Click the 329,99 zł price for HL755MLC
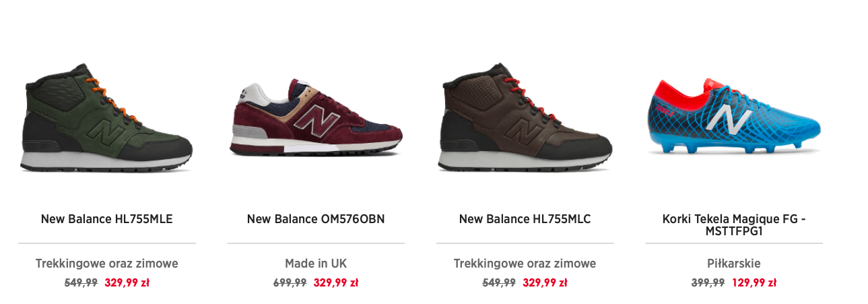This screenshot has height=304, width=868. coord(545,283)
